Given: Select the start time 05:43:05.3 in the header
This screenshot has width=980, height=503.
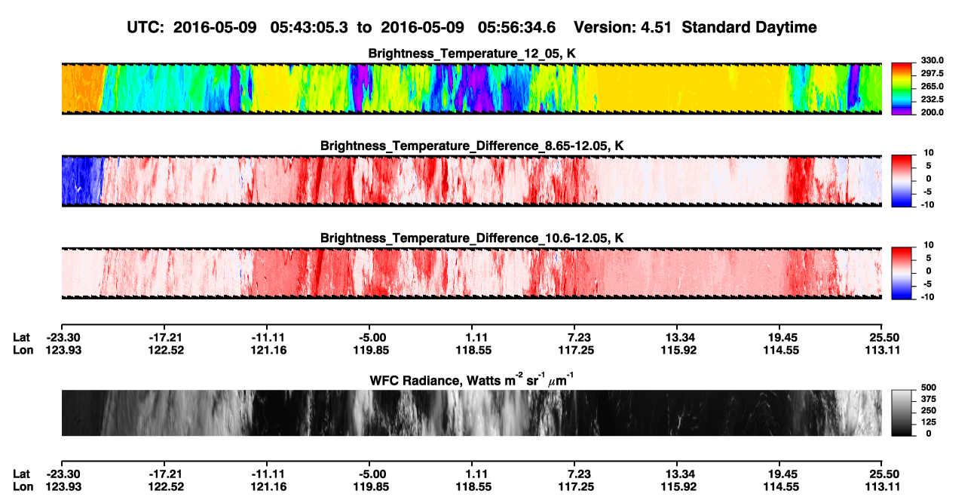Looking at the screenshot, I should [309, 28].
